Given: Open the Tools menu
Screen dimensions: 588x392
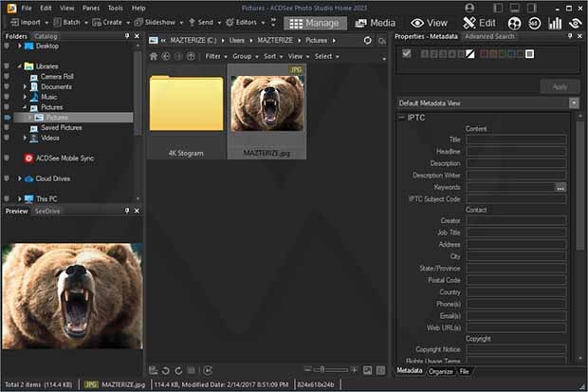Looking at the screenshot, I should 115,8.
